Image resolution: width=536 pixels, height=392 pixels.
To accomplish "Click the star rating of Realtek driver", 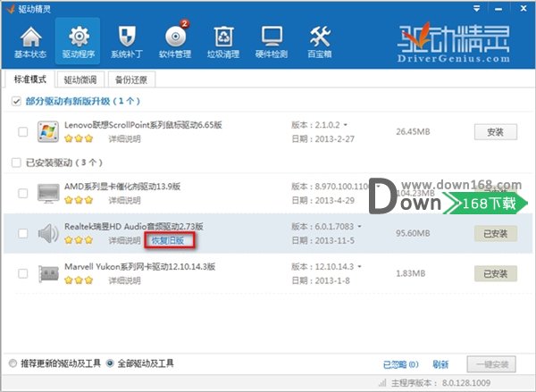I will (79, 240).
